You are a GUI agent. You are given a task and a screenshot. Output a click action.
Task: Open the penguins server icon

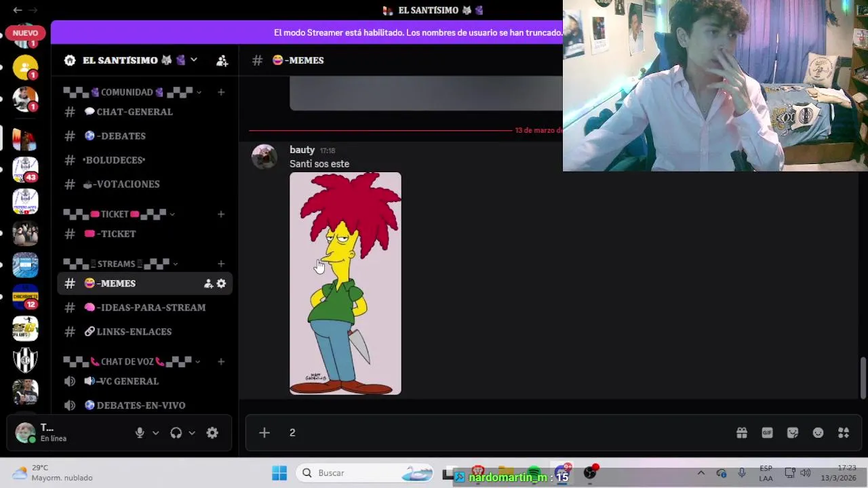tap(25, 233)
